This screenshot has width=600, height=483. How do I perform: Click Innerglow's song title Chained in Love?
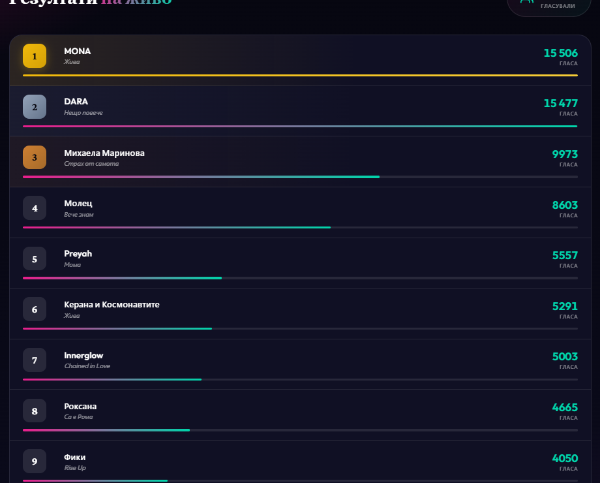pyautogui.click(x=85, y=366)
